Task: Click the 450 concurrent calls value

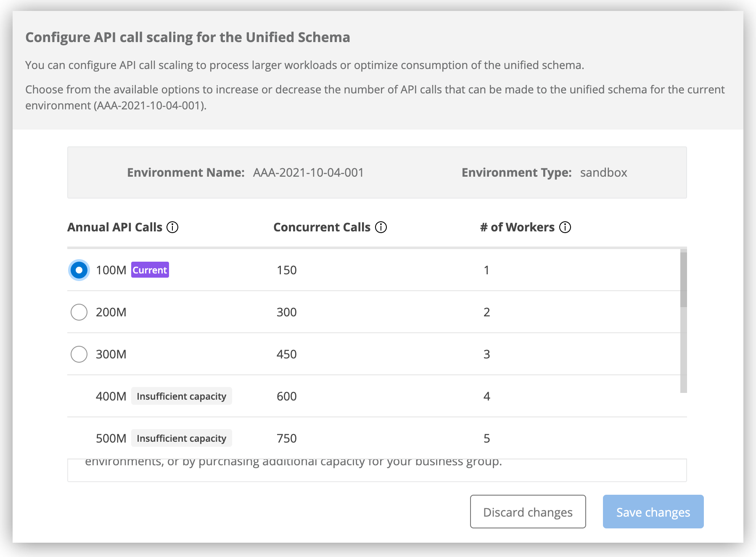Action: 286,354
